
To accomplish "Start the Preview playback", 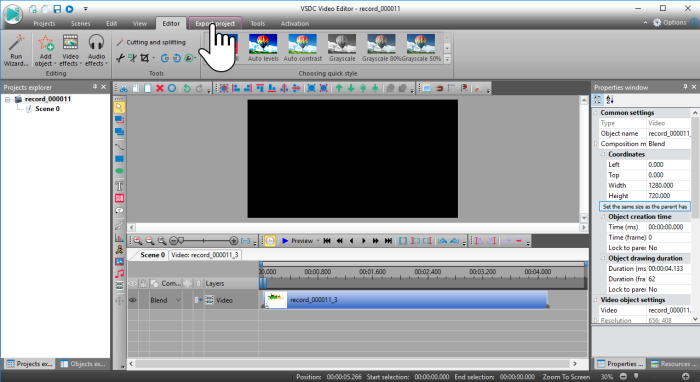I will pyautogui.click(x=297, y=241).
